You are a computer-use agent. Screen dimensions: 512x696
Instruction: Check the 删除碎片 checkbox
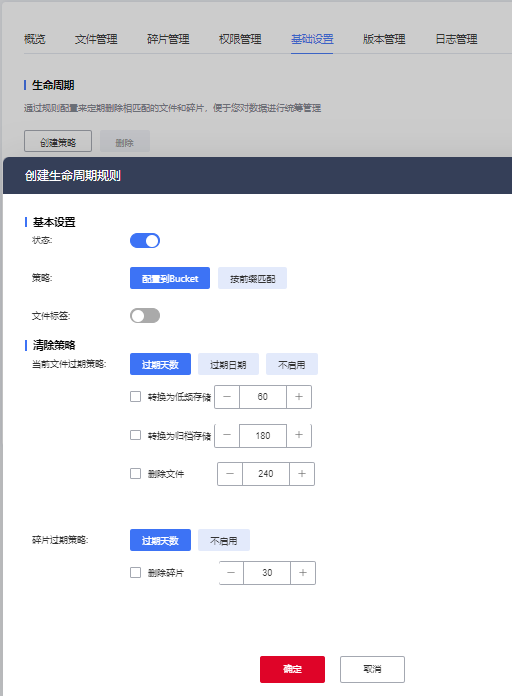point(135,573)
